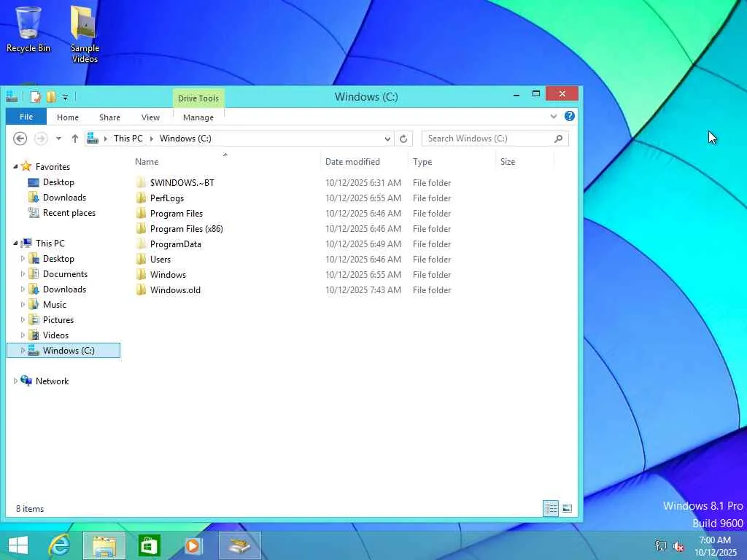Screen dimensions: 747x560
Task: Open the File menu
Action: tap(26, 117)
